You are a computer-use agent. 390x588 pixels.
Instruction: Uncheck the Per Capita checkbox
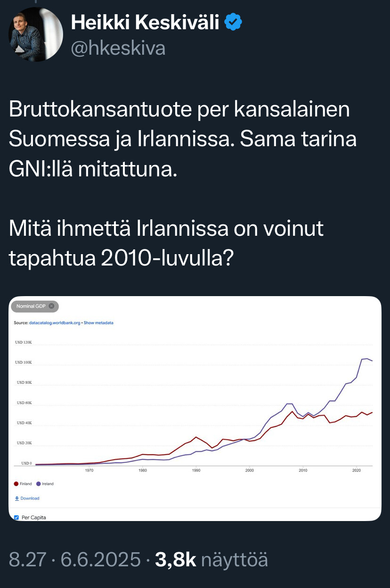[16, 517]
